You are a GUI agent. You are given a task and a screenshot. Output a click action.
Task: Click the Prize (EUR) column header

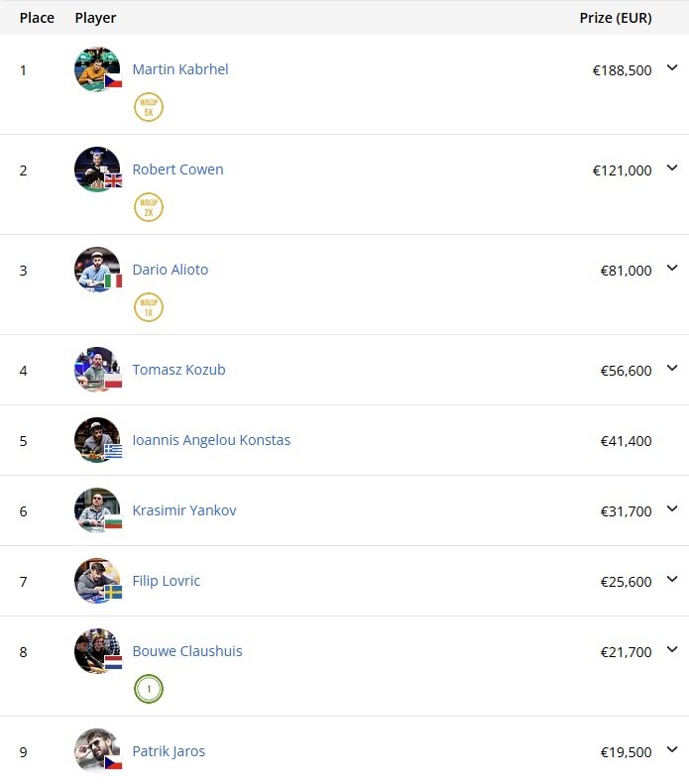tap(616, 18)
